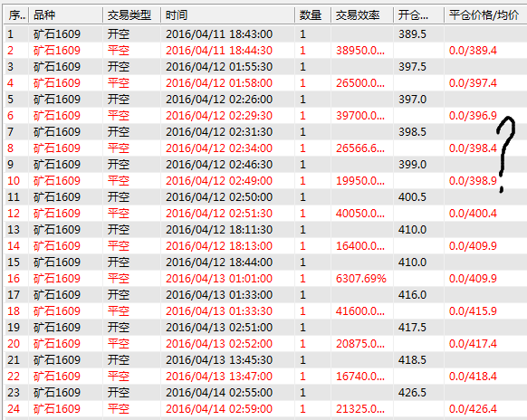Sort by the 交易类型 column header
The image size is (527, 420).
click(132, 15)
